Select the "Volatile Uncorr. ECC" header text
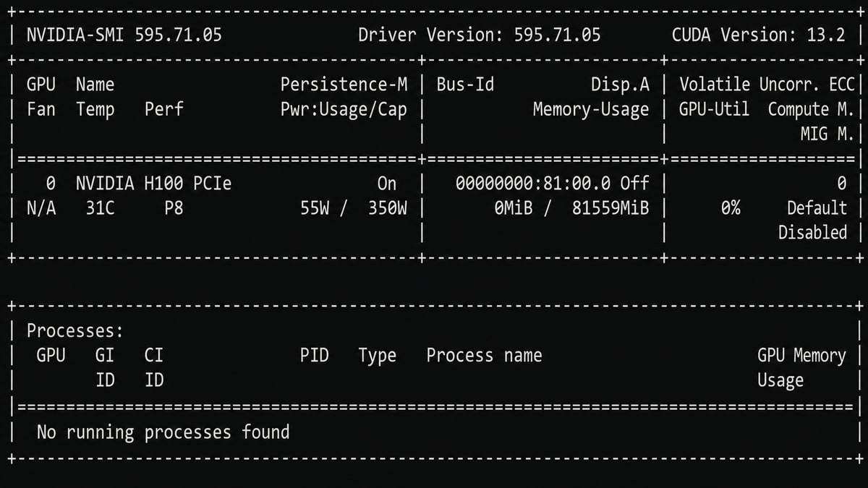The image size is (868, 488). (x=767, y=85)
